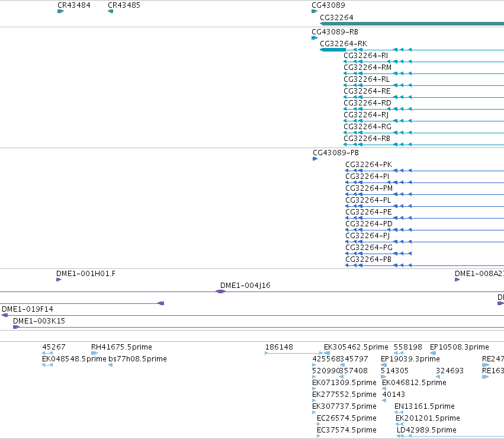
Task: Click the 514305 EST arrow
Action: coord(383,377)
